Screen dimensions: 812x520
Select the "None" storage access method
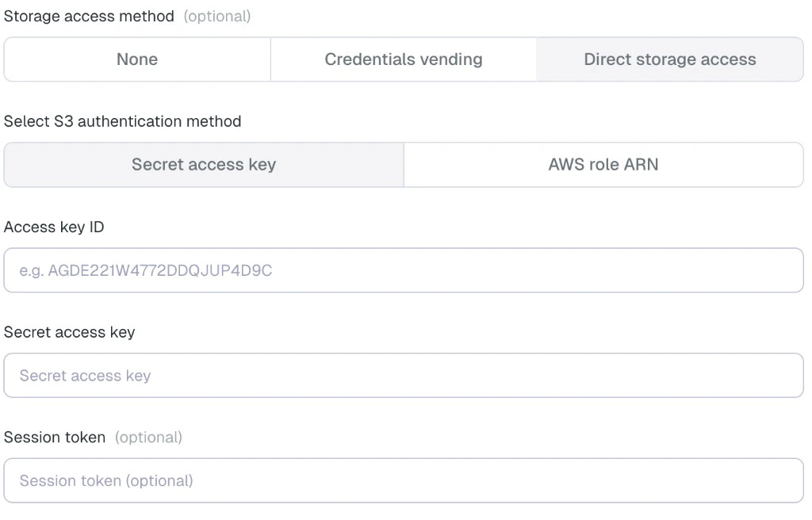(136, 59)
